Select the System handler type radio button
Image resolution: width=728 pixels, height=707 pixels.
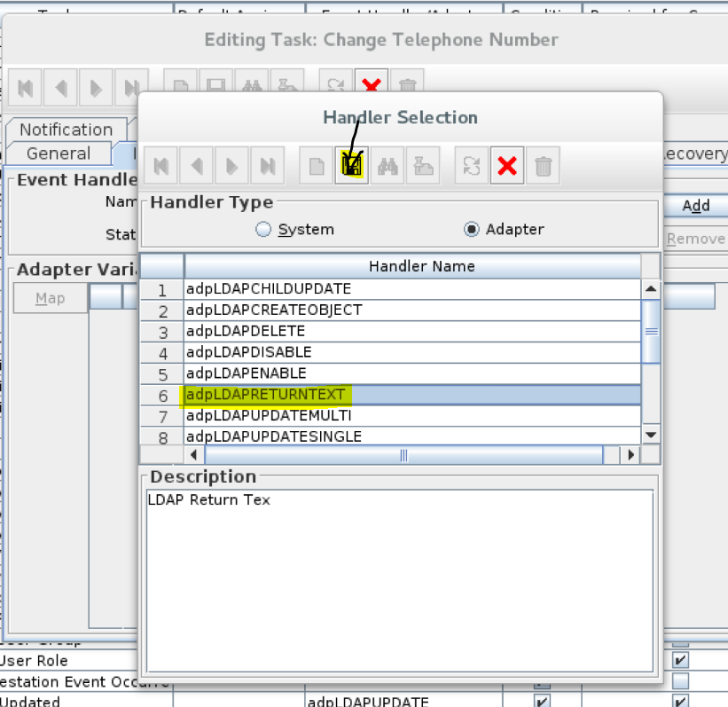click(263, 228)
